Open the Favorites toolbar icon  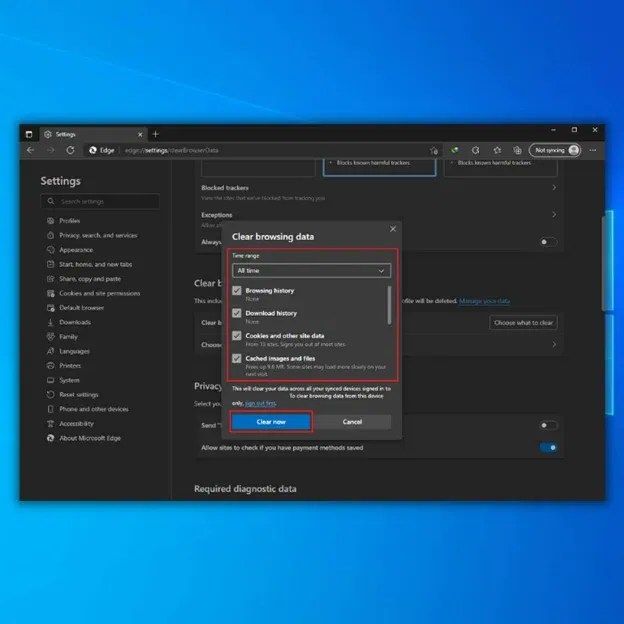pyautogui.click(x=497, y=150)
